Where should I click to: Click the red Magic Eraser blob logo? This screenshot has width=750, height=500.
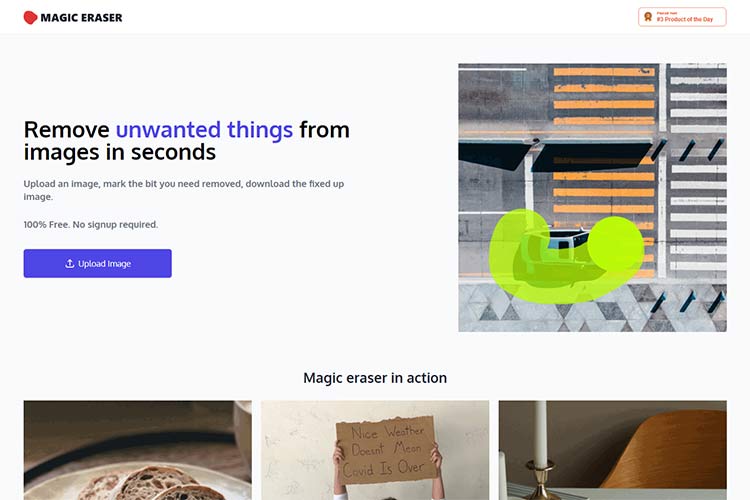pos(30,18)
